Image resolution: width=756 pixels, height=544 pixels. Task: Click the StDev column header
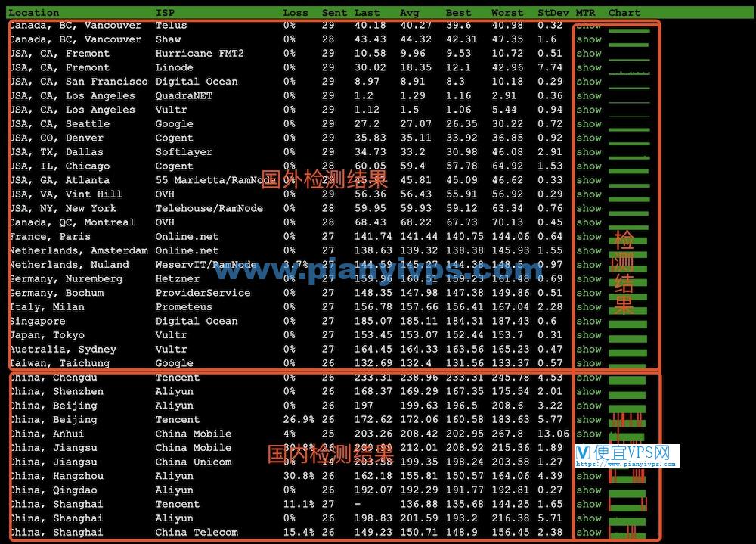coord(553,13)
